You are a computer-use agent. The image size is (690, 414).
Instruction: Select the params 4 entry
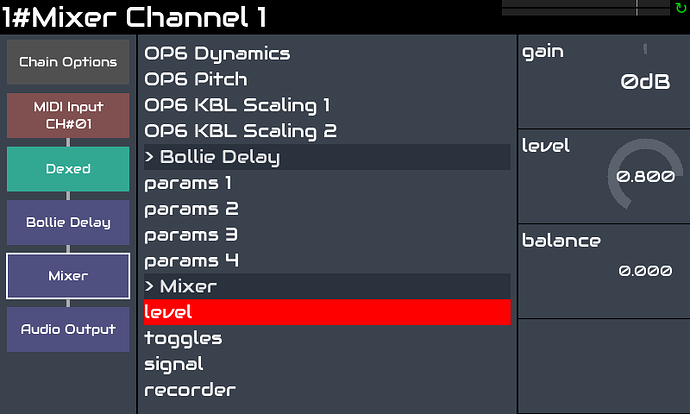coord(327,260)
